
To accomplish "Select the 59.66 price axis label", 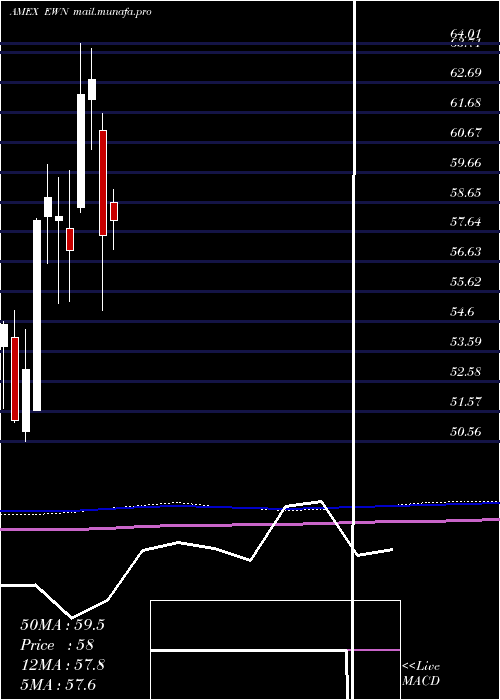I will (x=466, y=162).
